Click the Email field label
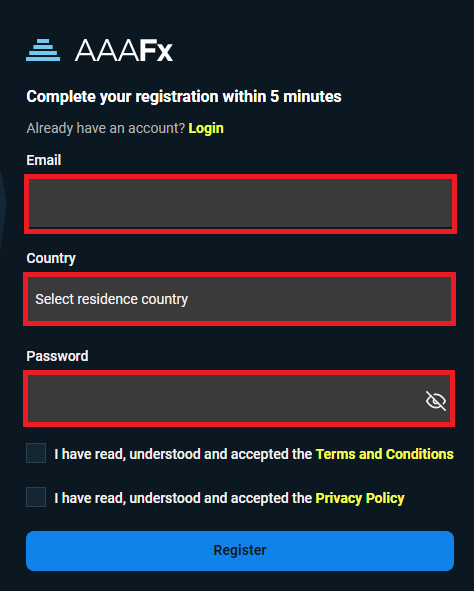This screenshot has width=474, height=591. pos(44,160)
